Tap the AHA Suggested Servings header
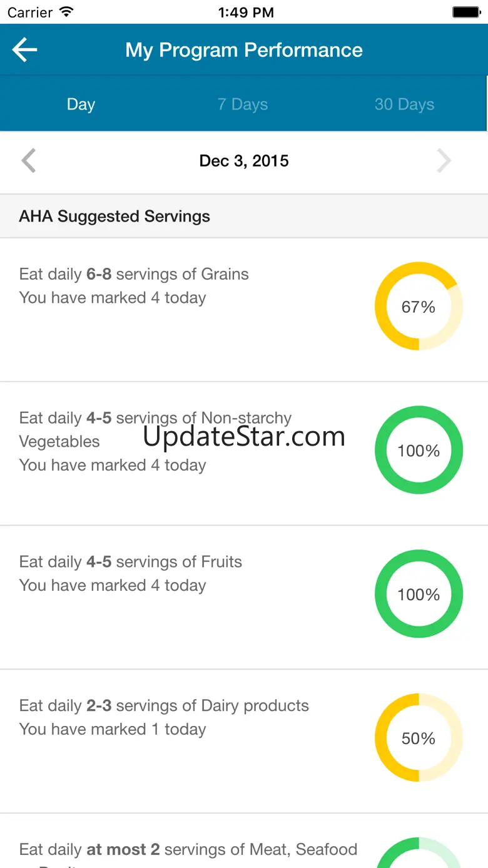Screen dimensions: 488x868 (114, 217)
